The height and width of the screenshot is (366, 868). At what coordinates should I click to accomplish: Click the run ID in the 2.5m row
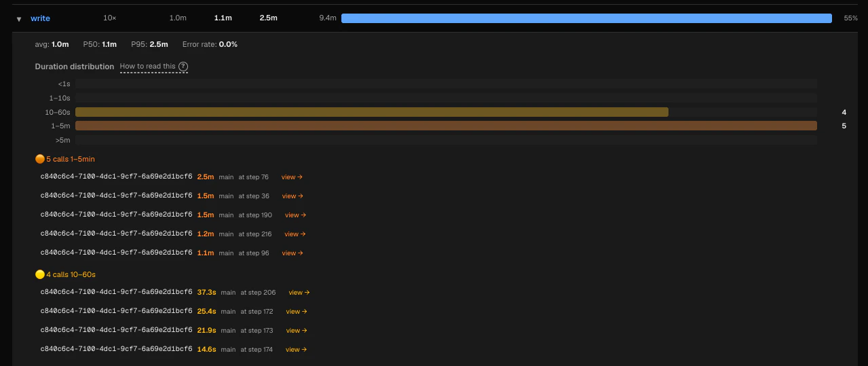[x=117, y=177]
